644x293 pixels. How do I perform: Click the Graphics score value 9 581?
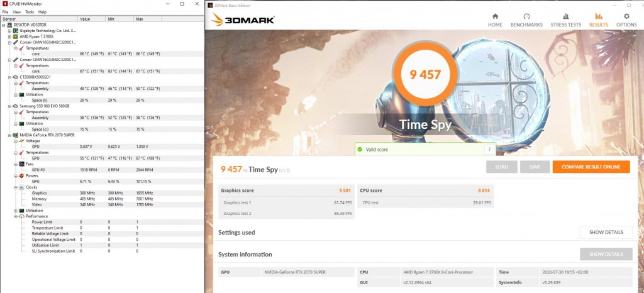coord(345,191)
